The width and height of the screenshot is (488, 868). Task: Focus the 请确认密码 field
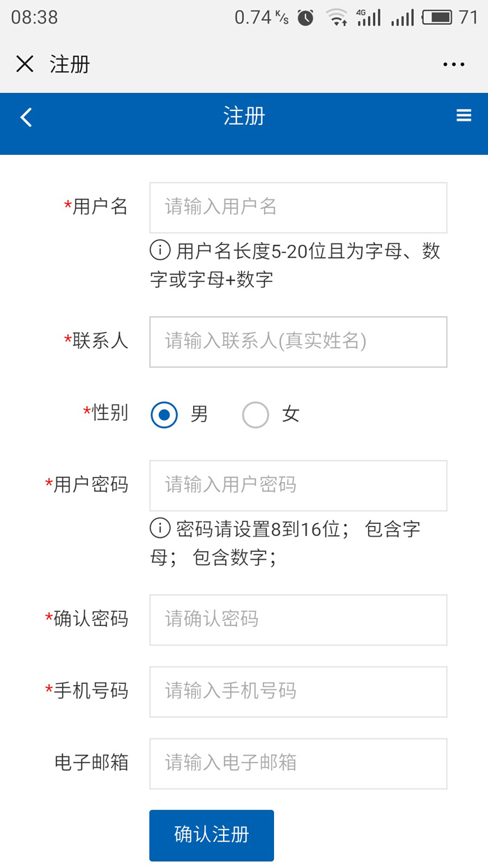[298, 620]
